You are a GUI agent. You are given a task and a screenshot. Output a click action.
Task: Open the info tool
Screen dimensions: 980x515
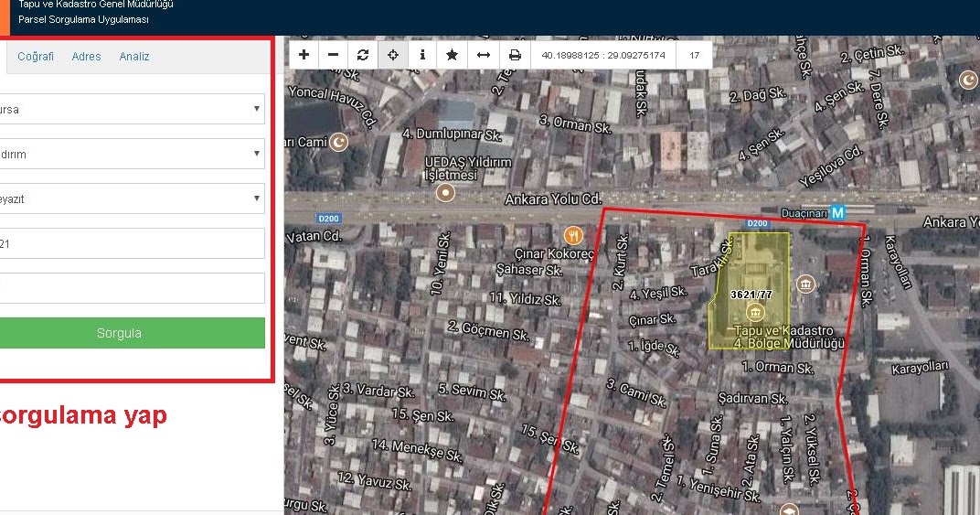point(422,55)
